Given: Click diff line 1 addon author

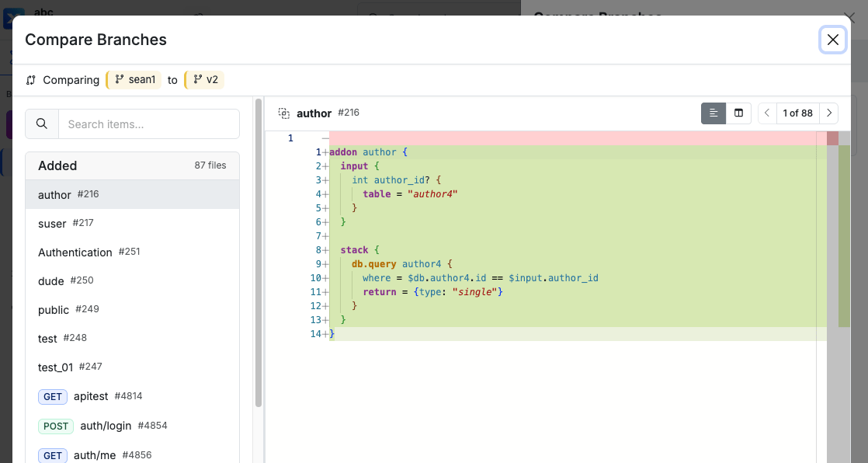Looking at the screenshot, I should [368, 151].
